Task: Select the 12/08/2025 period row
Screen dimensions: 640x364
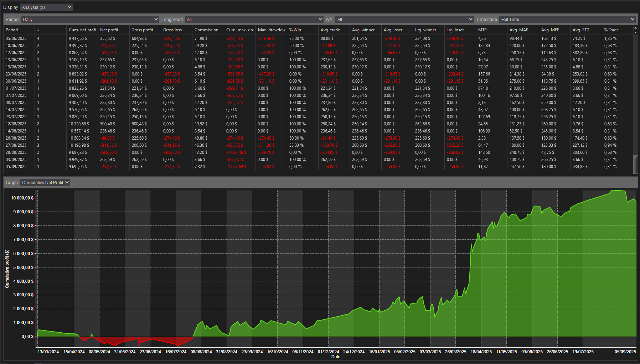Action: [x=318, y=124]
